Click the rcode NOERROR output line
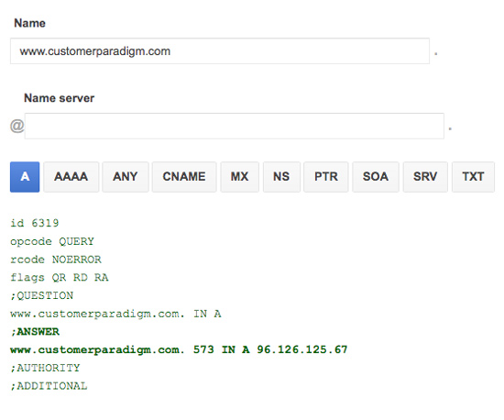This screenshot has height=420, width=504. 56,260
